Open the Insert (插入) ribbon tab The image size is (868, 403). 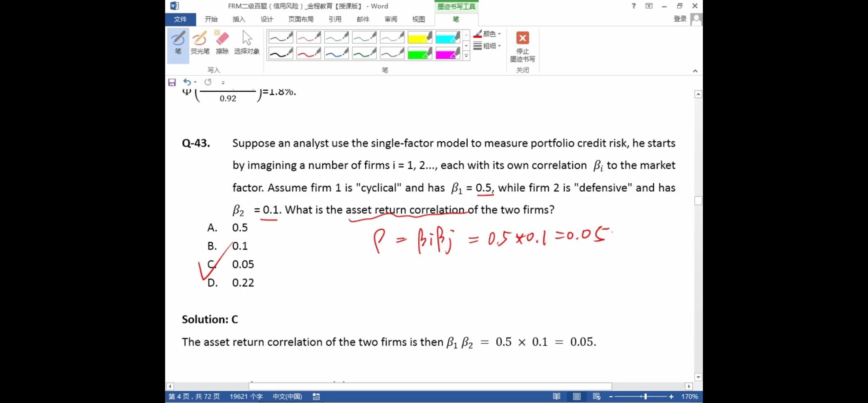pyautogui.click(x=239, y=19)
